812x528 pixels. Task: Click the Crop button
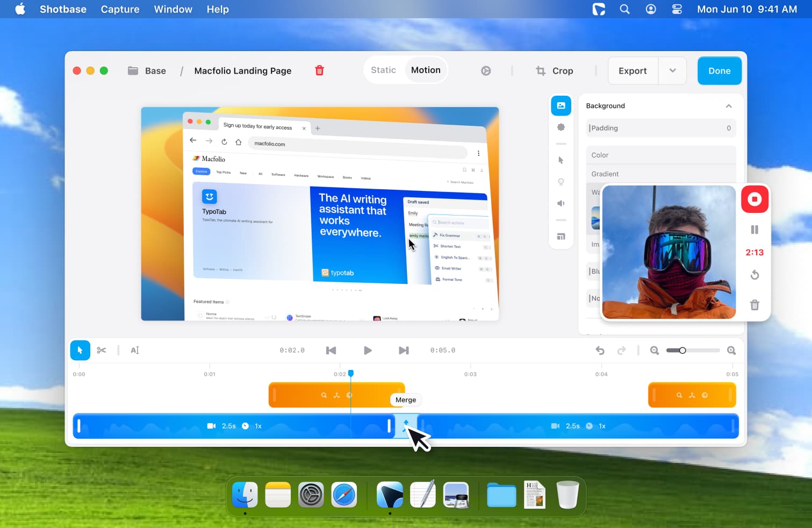click(555, 71)
